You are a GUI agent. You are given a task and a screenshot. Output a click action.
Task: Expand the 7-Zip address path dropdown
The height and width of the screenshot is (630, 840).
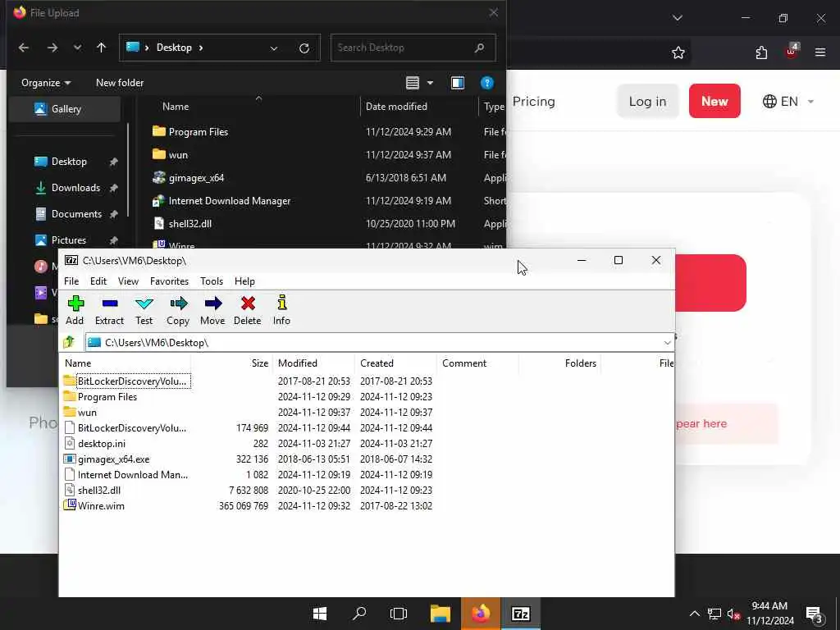[x=667, y=342]
